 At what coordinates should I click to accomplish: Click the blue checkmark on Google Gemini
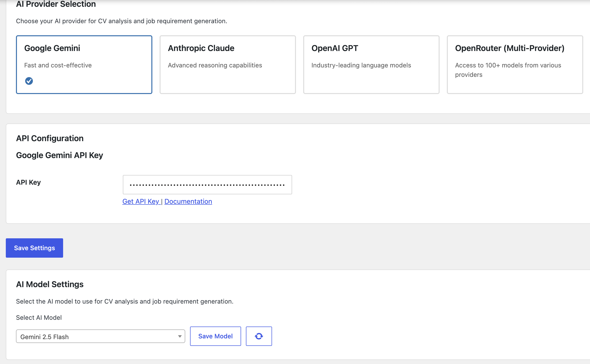pyautogui.click(x=29, y=81)
